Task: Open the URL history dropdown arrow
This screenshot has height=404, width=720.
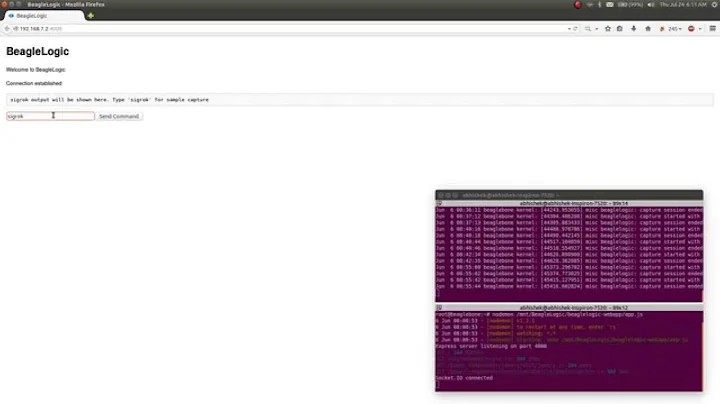Action: pyautogui.click(x=569, y=28)
